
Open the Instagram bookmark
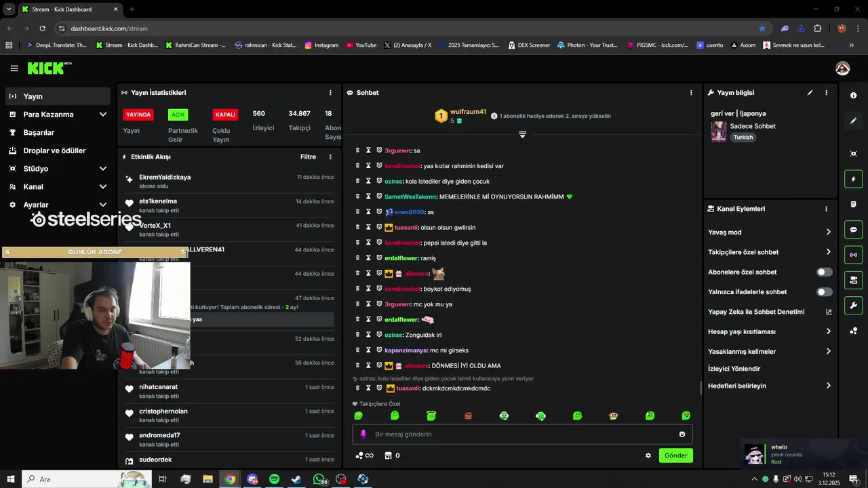click(x=321, y=45)
